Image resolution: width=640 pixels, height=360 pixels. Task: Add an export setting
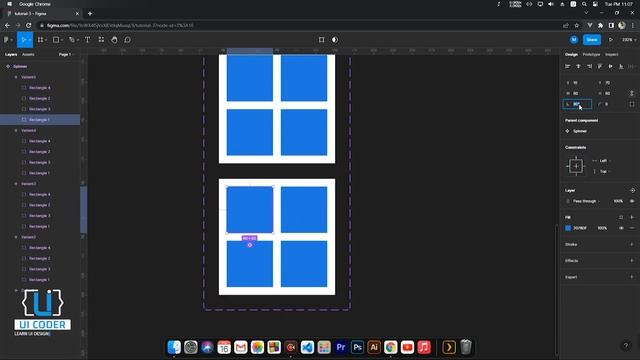coord(632,277)
